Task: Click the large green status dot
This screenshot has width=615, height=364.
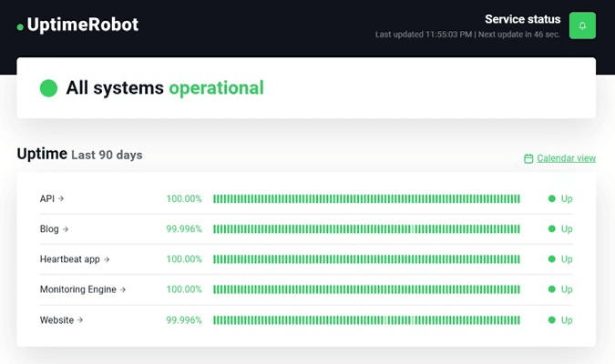Action: point(48,87)
